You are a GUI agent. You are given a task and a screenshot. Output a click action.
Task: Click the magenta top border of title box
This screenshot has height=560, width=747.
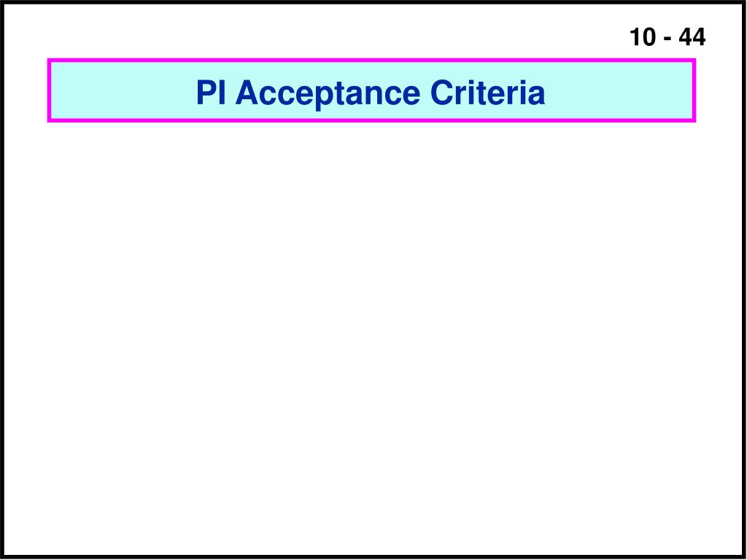pos(371,60)
